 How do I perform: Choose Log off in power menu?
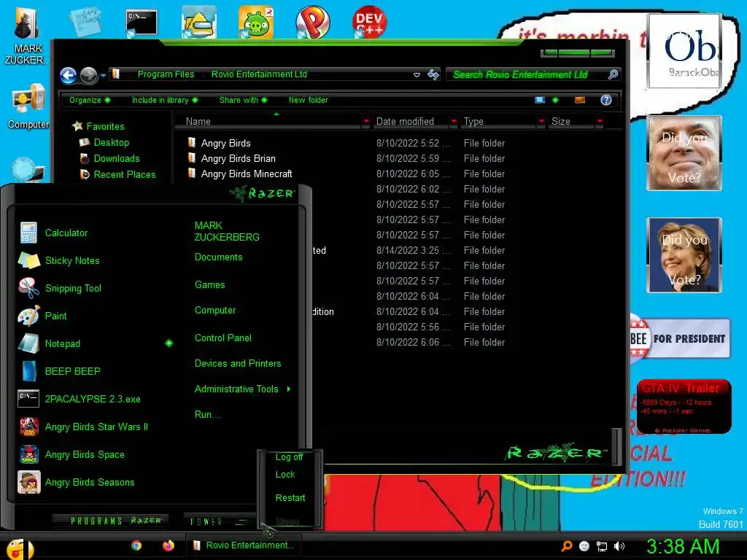tap(289, 457)
